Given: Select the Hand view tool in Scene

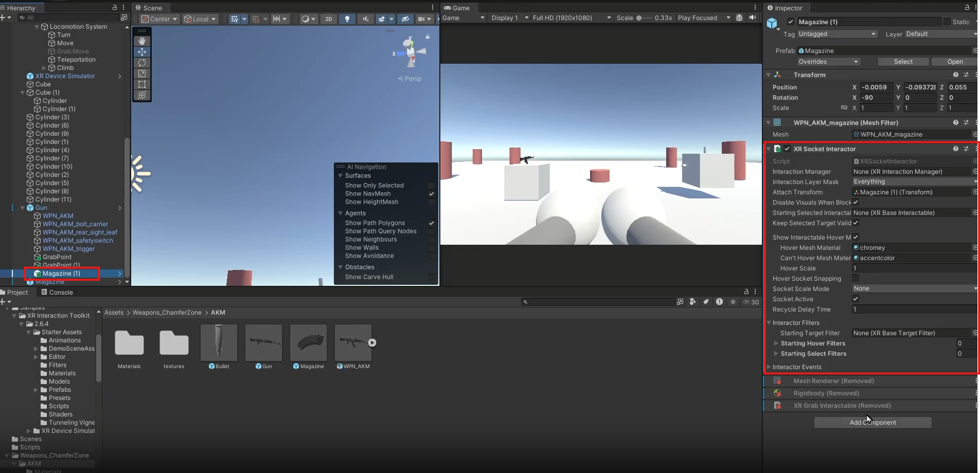Looking at the screenshot, I should click(x=142, y=41).
